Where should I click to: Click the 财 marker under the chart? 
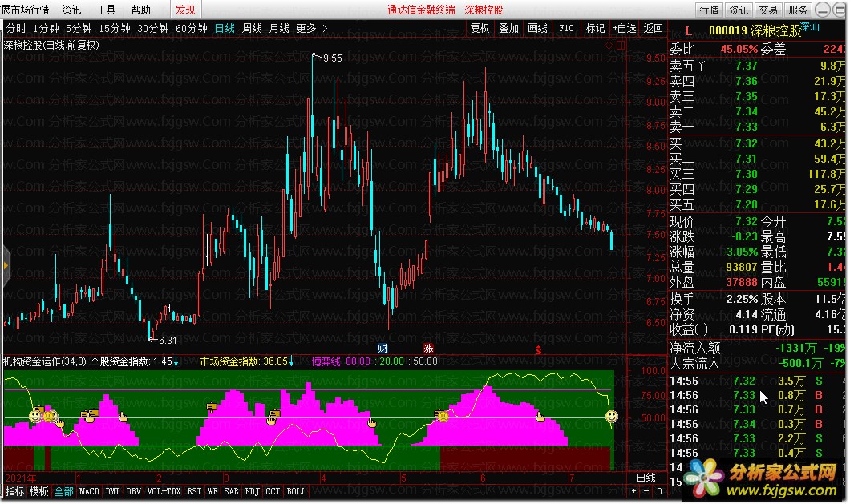[382, 349]
